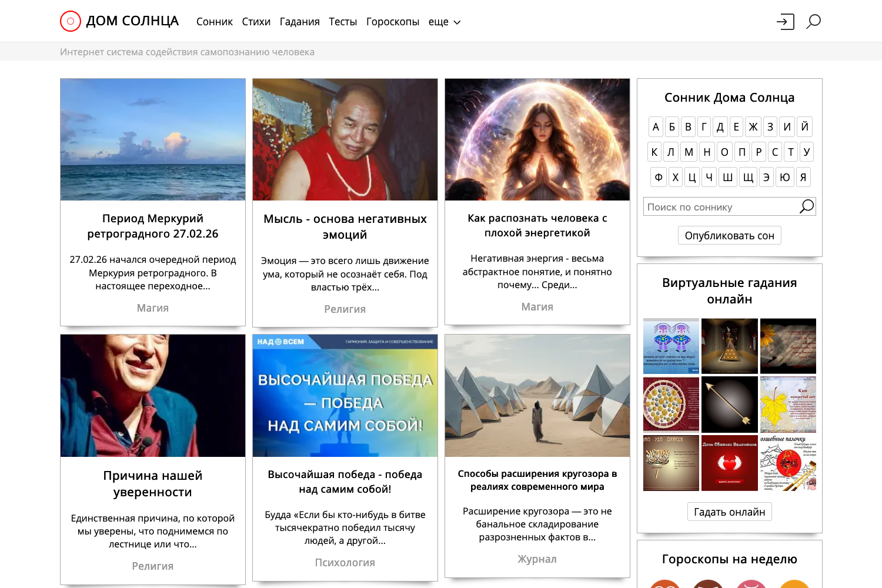Choose letter Ж in the alphabet
The height and width of the screenshot is (588, 882).
(x=753, y=126)
